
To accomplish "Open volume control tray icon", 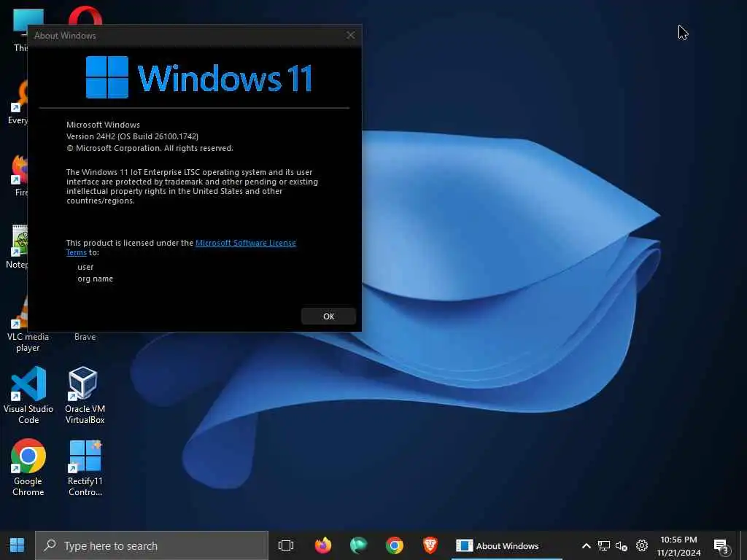I will tap(622, 545).
